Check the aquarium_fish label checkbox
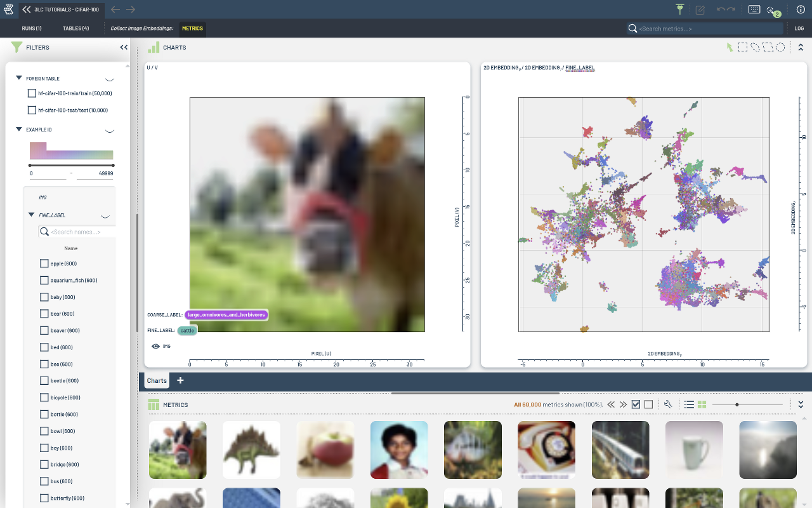Screen dimensions: 812x508 pos(44,280)
